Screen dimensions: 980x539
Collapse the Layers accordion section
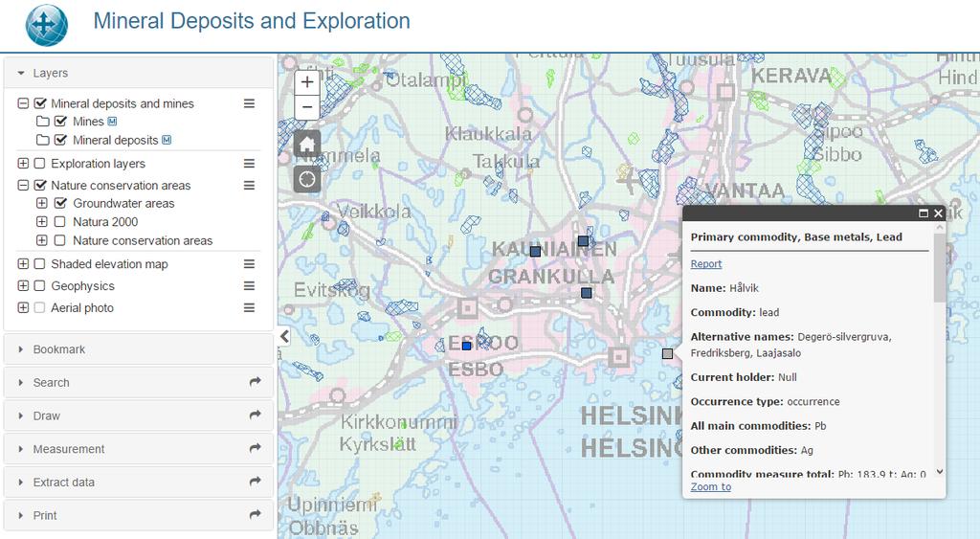point(139,73)
